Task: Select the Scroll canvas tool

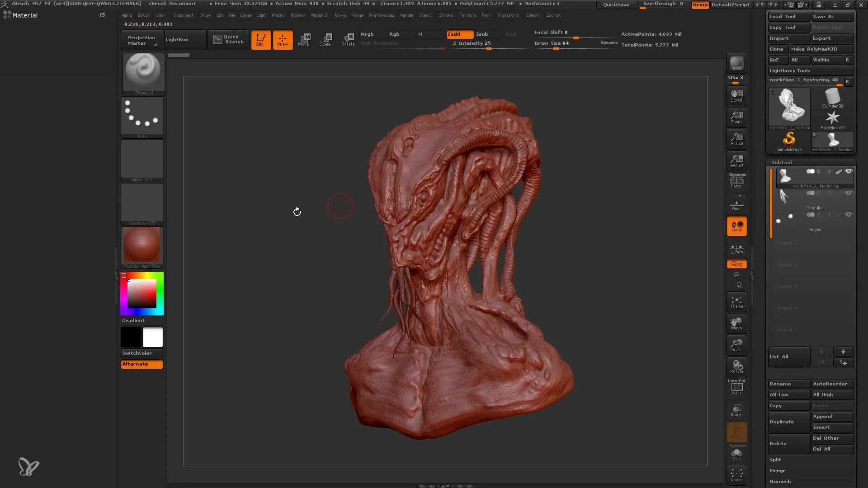Action: coord(736,95)
